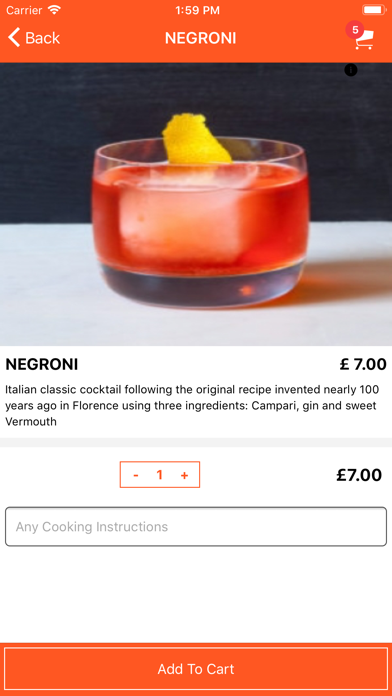The height and width of the screenshot is (696, 392).
Task: Tap the Negroni cocktail photo
Action: [196, 204]
